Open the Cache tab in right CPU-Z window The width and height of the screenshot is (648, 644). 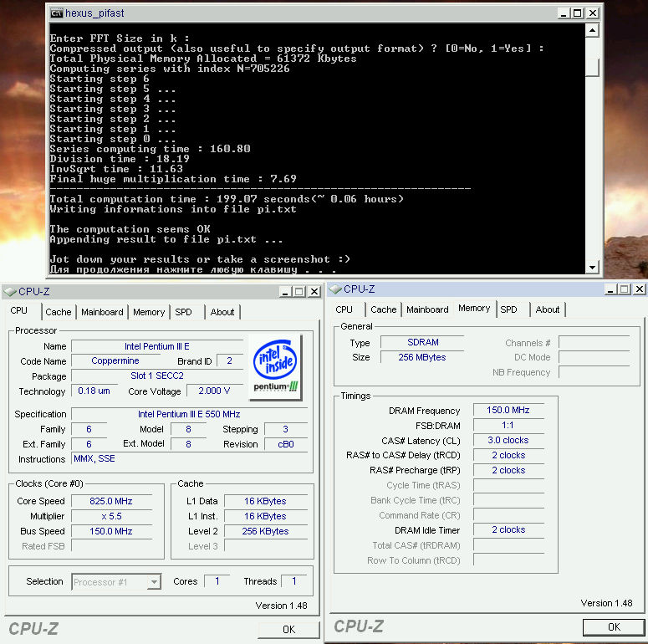[384, 309]
